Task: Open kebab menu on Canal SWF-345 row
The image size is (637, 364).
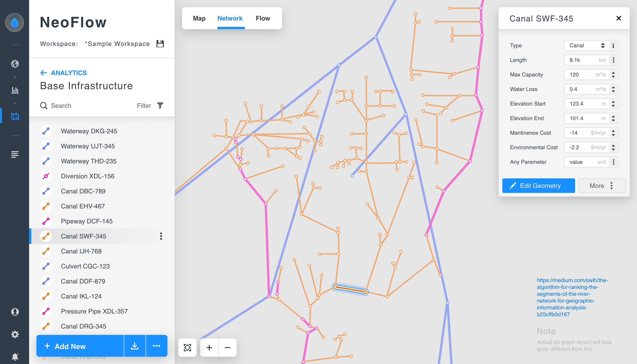Action: (x=161, y=236)
